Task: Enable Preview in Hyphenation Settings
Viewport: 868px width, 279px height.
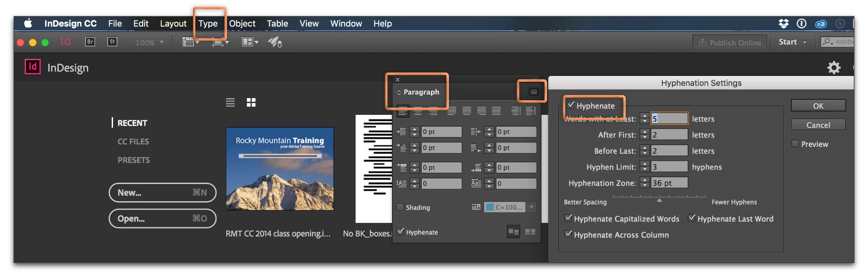Action: click(795, 144)
